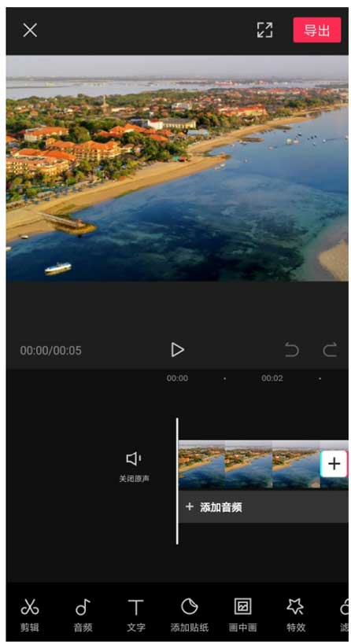Toggle 关闭原声 mute original sound
This screenshot has height=644, width=351.
[134, 467]
